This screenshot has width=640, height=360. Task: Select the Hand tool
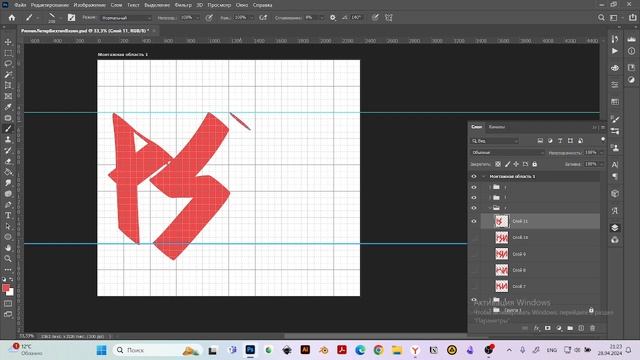click(8, 248)
